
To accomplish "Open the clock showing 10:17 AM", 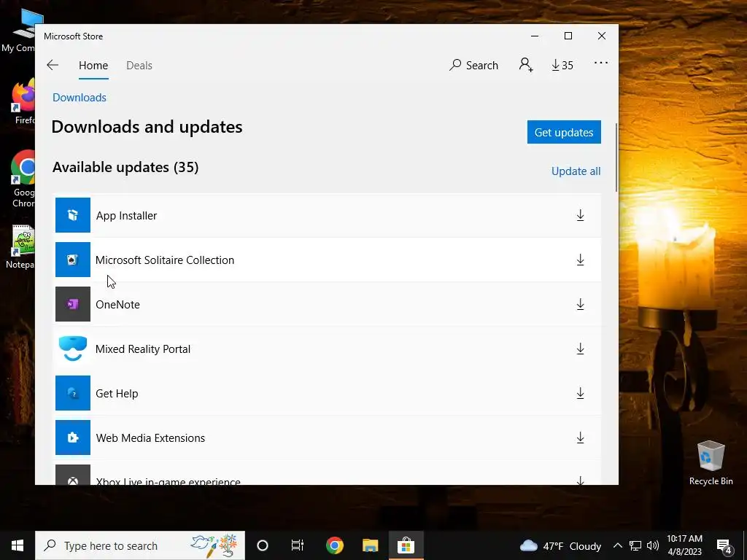I will coord(684,545).
